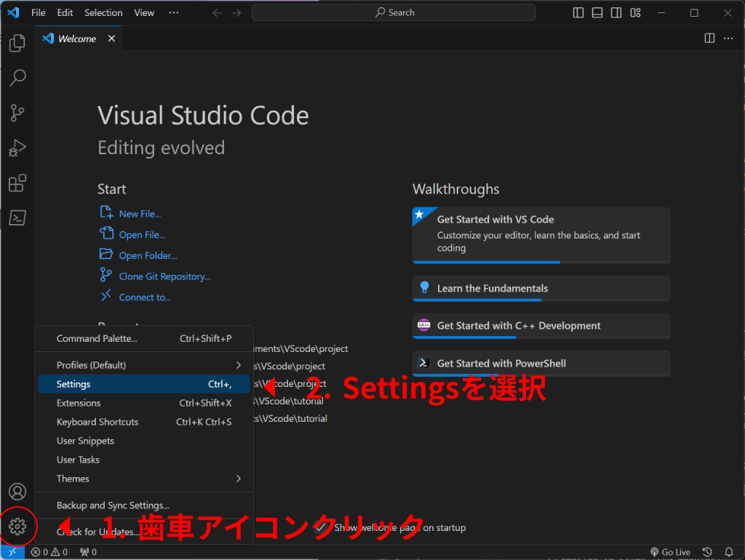Open the Run and Debug view
Screen dimensions: 745x560
click(17, 148)
